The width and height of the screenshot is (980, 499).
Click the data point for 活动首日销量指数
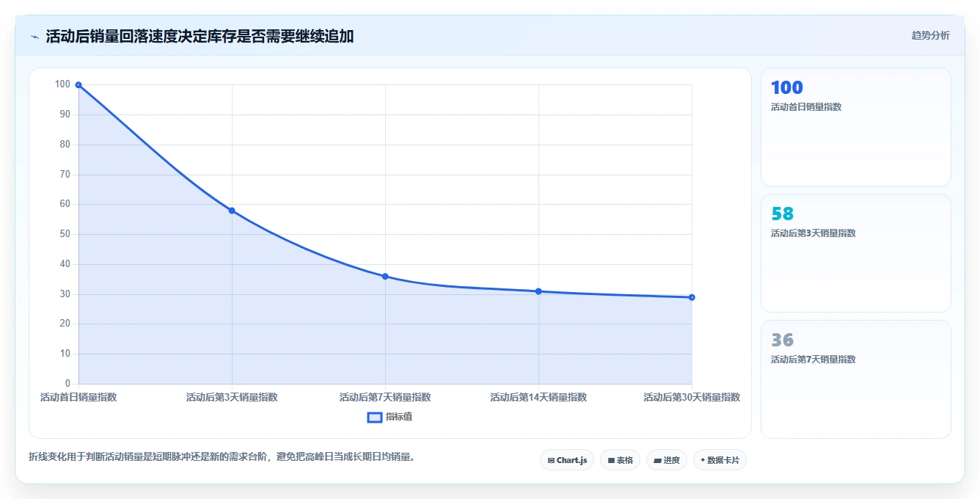point(78,85)
